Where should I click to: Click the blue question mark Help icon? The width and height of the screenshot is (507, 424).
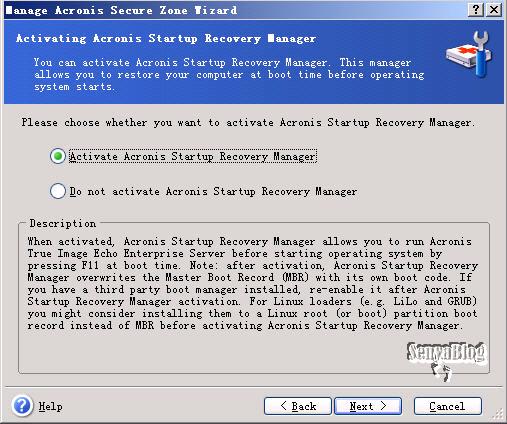[22, 406]
